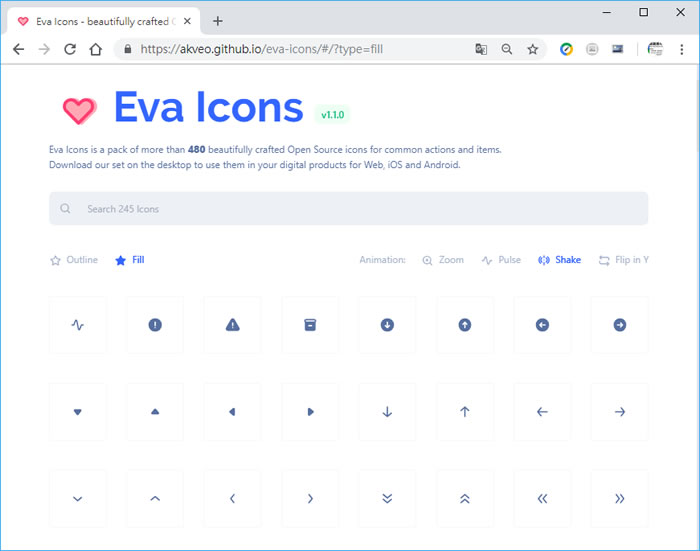Enable the Flip in Y animation
Image resolution: width=700 pixels, height=551 pixels.
[623, 260]
